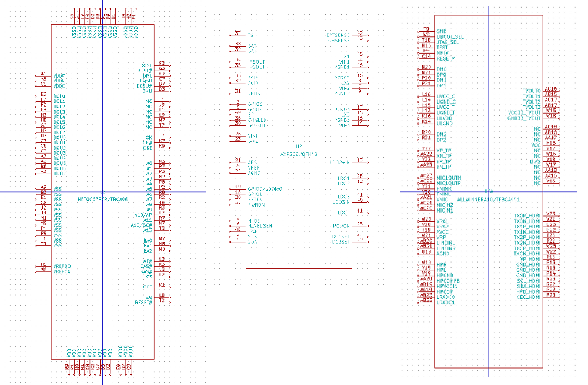Screen dimensions: 588x385
Task: Click the PWRON pin label
Action: (256, 205)
